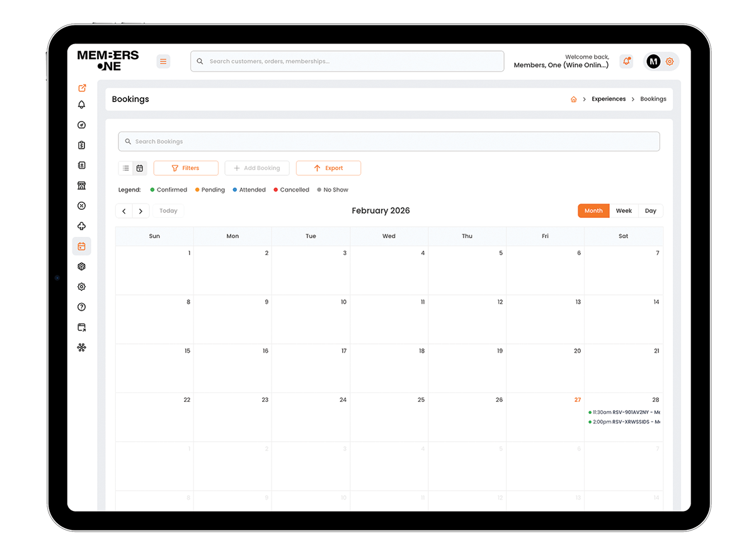
Task: Toggle the hamburger sidebar menu button
Action: 163,61
